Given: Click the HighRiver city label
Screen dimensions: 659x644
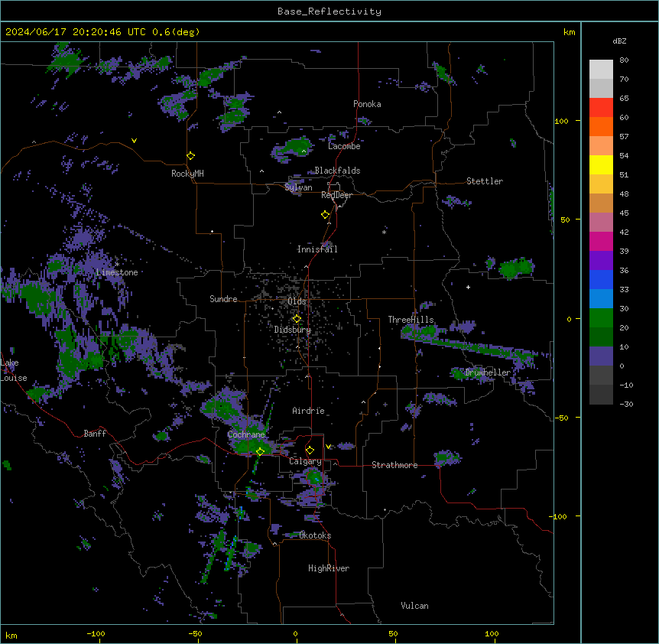Looking at the screenshot, I should click(329, 568).
